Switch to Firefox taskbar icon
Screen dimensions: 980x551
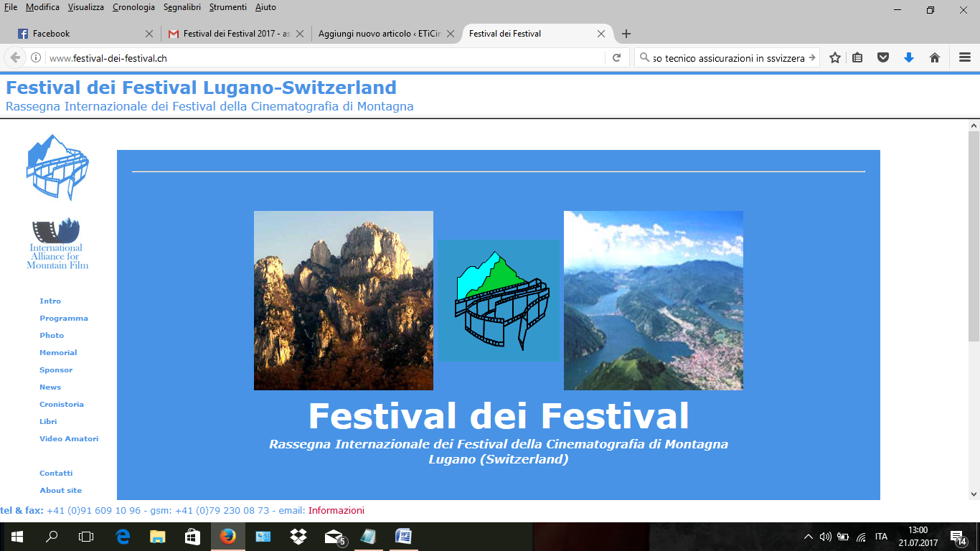(x=227, y=537)
